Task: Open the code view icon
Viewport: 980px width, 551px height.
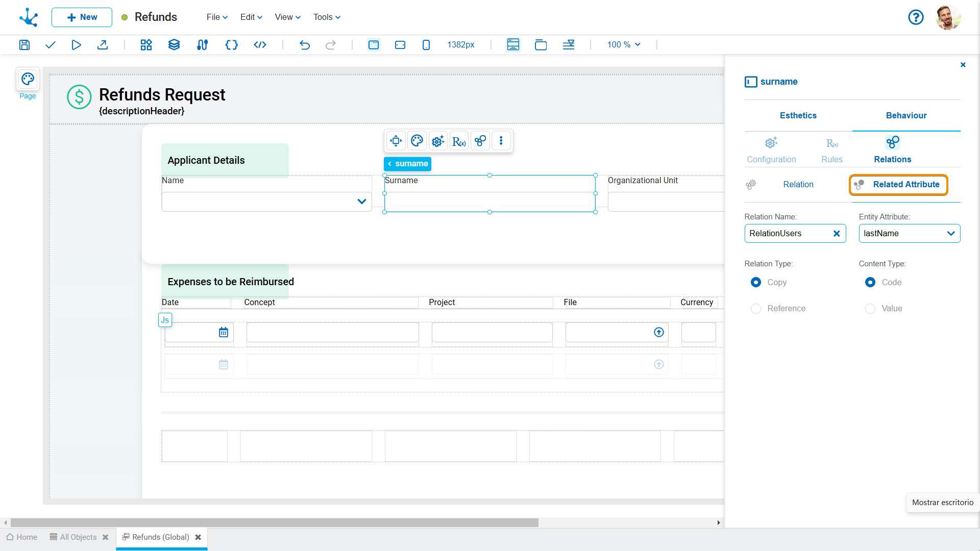Action: click(x=260, y=45)
